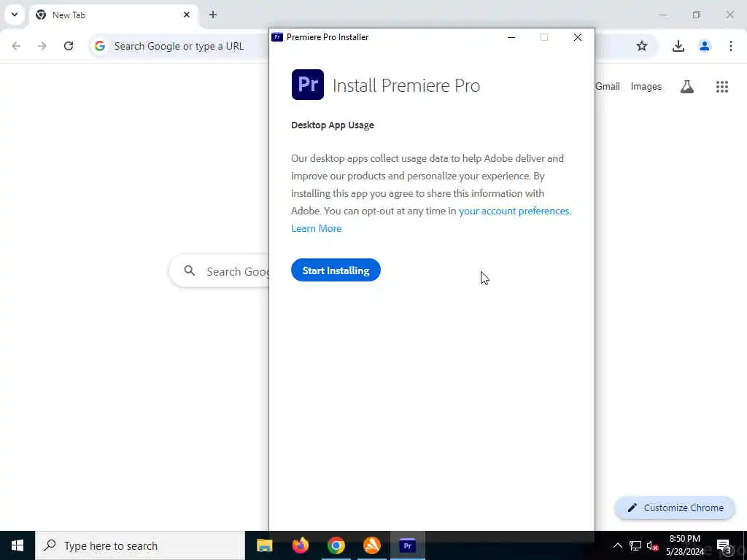Click the magnifier icon in Google search box
The width and height of the screenshot is (747, 560).
click(x=190, y=271)
